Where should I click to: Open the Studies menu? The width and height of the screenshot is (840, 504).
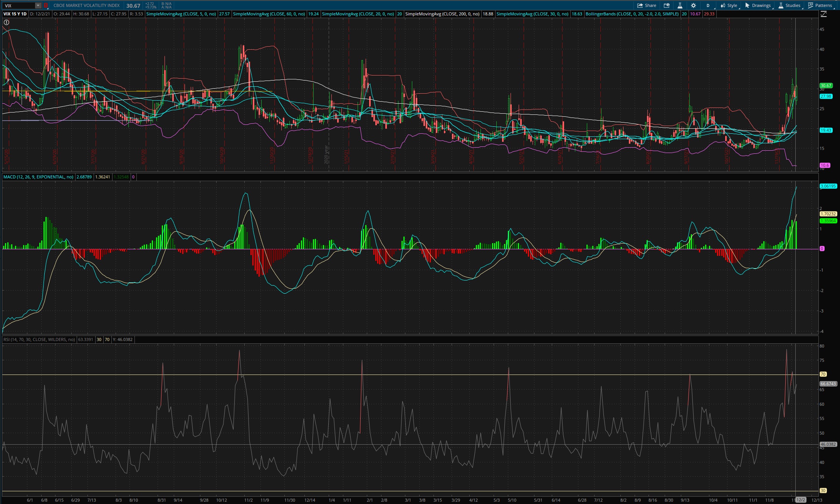[790, 5]
